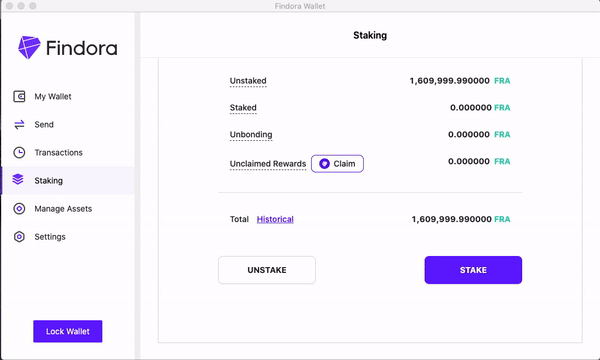Click the Staking layers icon

(18, 179)
